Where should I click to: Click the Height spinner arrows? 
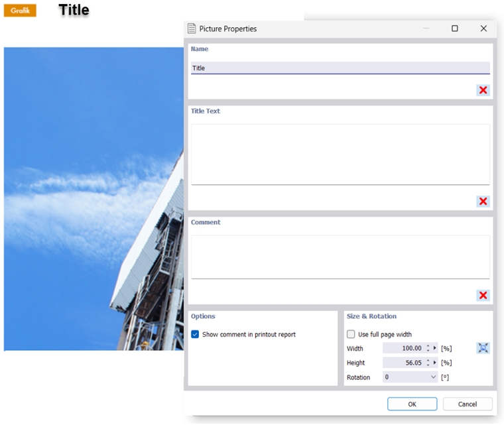coord(428,362)
